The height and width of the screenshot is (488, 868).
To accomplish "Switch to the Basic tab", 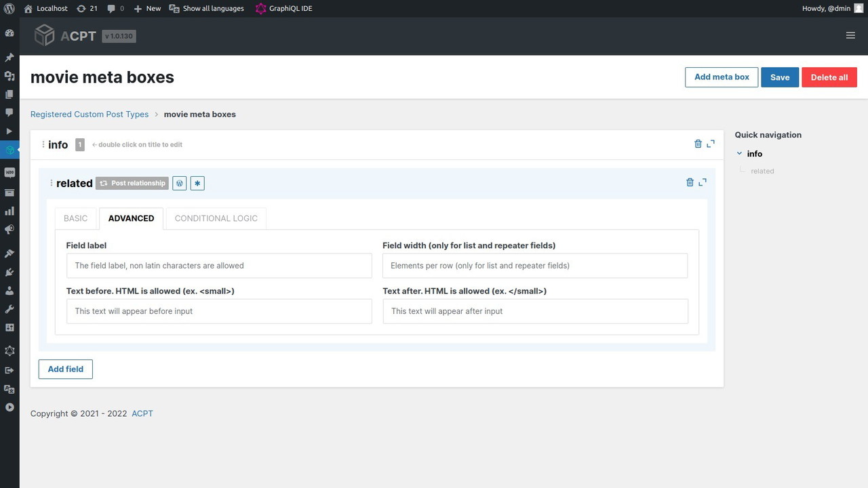I will click(76, 218).
